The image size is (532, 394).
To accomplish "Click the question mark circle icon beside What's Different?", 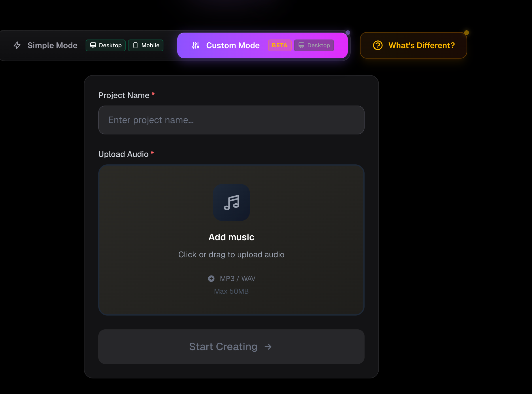I will pos(378,45).
